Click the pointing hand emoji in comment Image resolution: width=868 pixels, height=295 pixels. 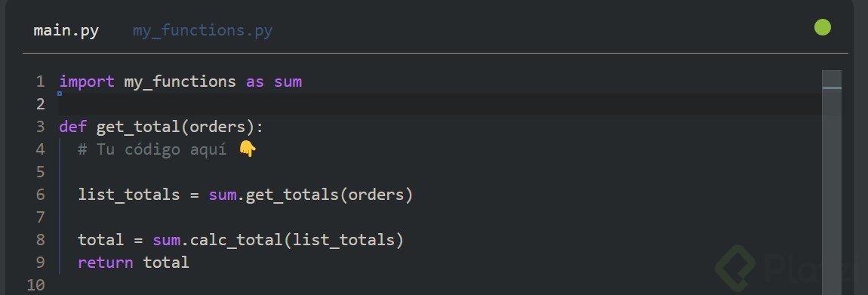pos(248,149)
